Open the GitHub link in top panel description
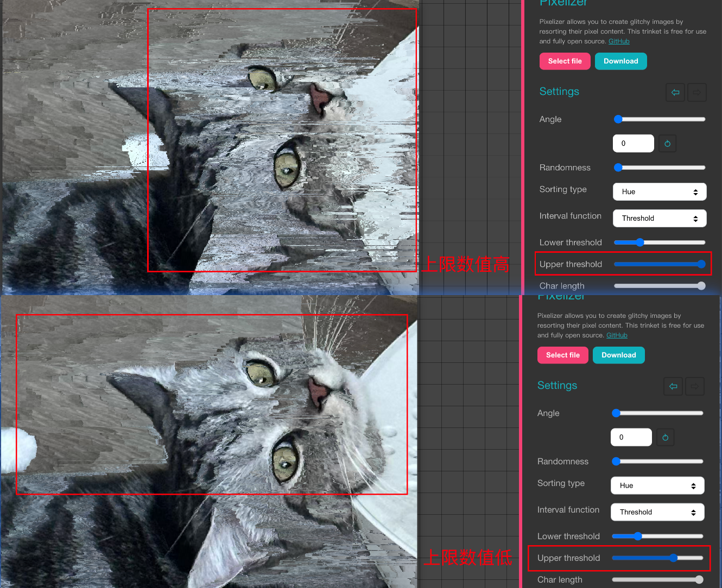The width and height of the screenshot is (722, 588). [x=619, y=41]
